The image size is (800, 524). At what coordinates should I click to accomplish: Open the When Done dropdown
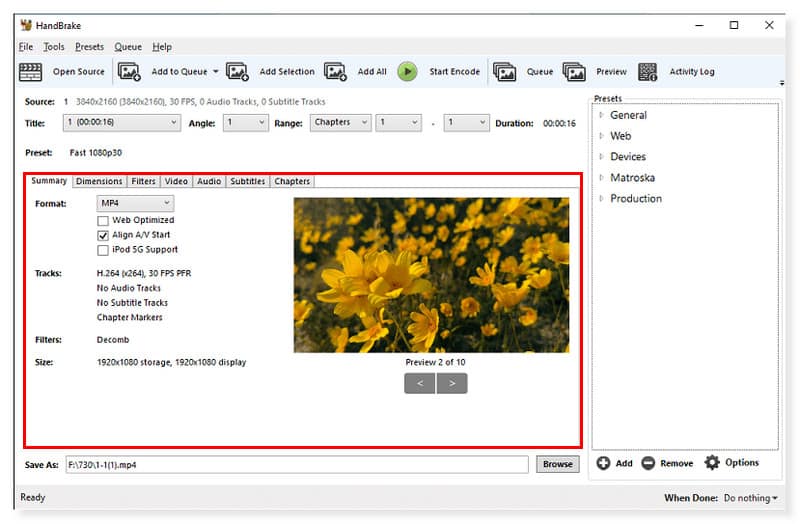click(x=750, y=497)
